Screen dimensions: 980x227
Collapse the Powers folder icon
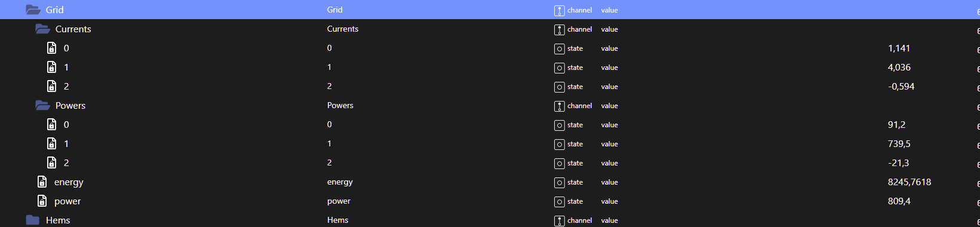[x=42, y=105]
